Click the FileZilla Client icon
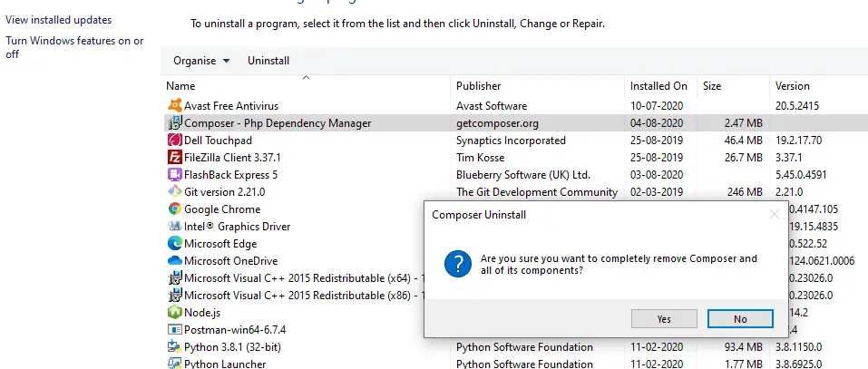This screenshot has width=868, height=369. [x=174, y=157]
